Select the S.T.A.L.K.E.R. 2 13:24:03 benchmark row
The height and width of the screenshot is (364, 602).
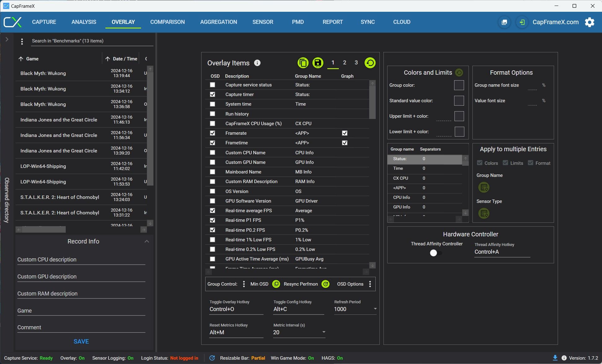coord(81,197)
